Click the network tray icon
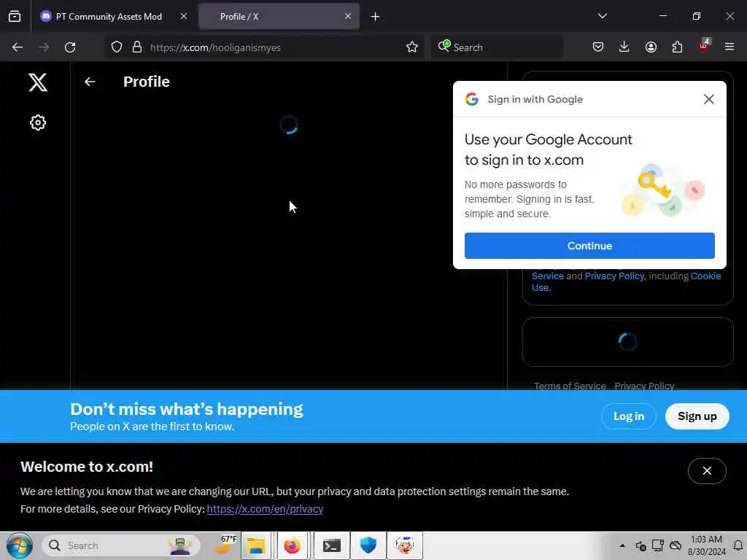This screenshot has width=747, height=560. (x=658, y=545)
